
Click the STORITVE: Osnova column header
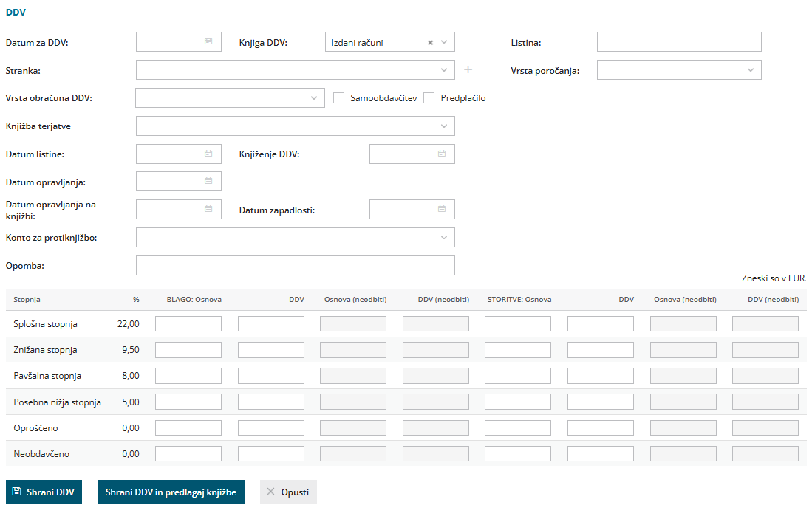pyautogui.click(x=519, y=300)
